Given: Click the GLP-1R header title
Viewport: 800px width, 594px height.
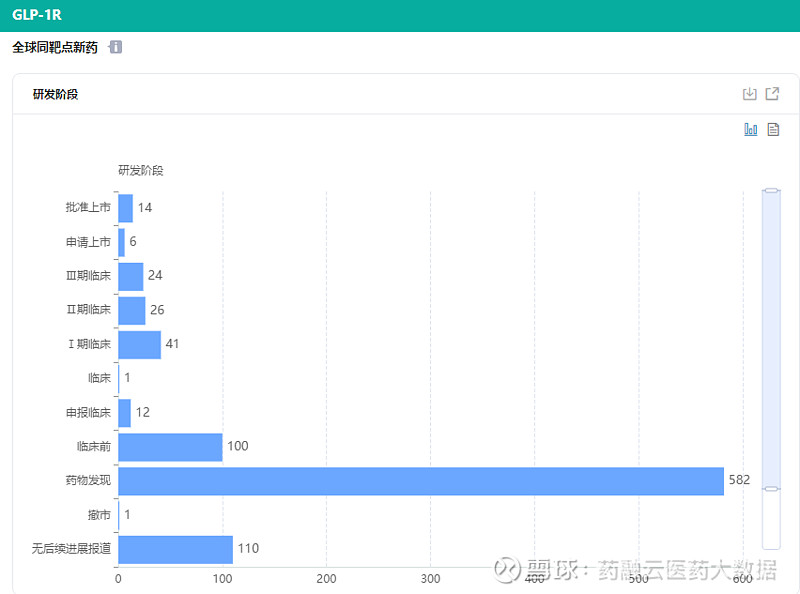Looking at the screenshot, I should tap(37, 14).
